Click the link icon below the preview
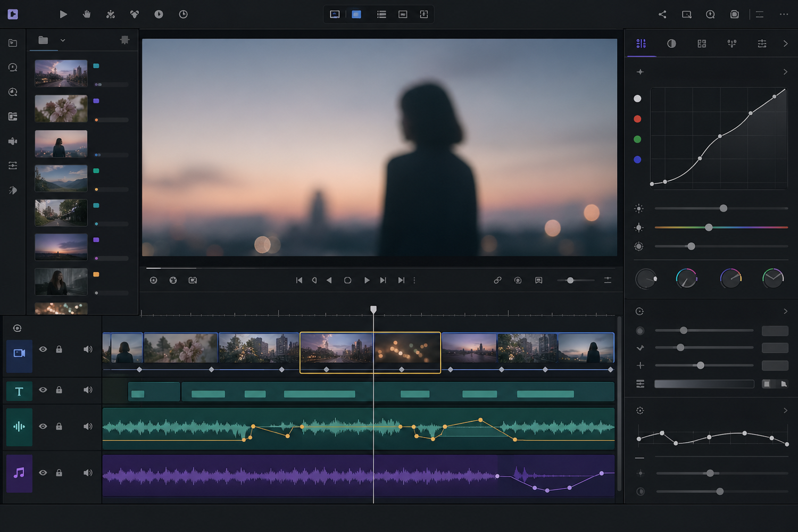The image size is (798, 532). pos(497,280)
